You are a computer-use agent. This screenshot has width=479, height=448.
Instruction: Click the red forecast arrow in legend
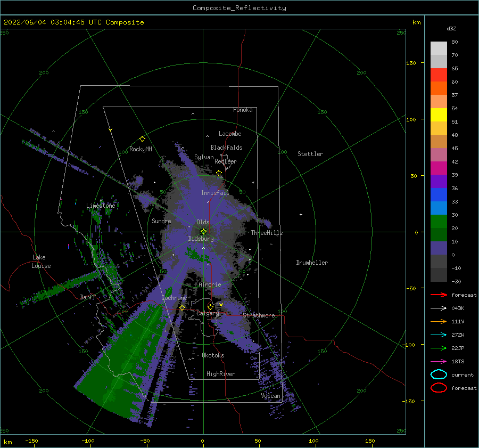[x=439, y=295]
